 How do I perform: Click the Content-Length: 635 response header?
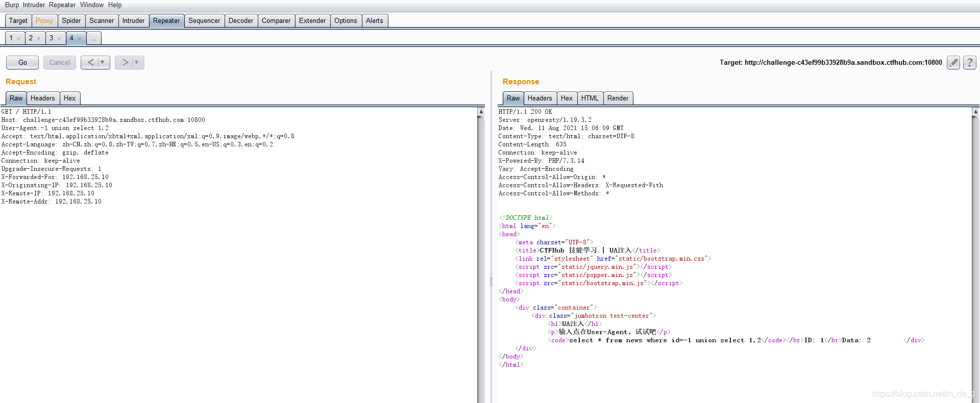coord(532,144)
